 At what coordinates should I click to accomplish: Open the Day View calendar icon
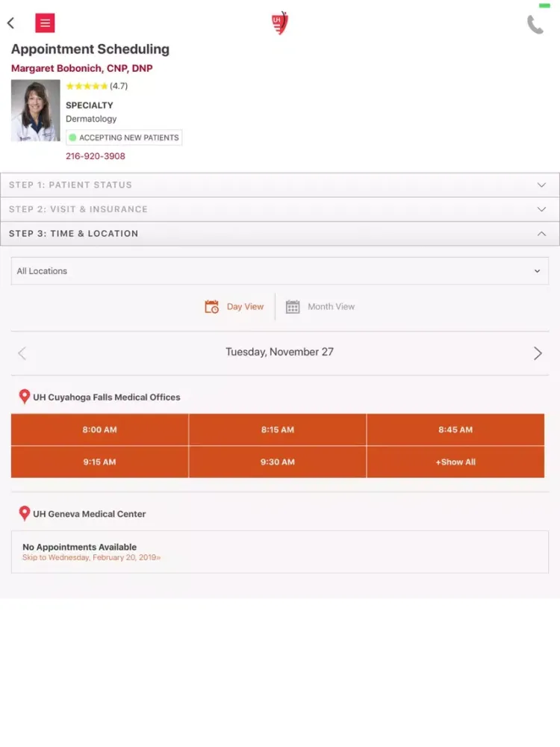[211, 307]
